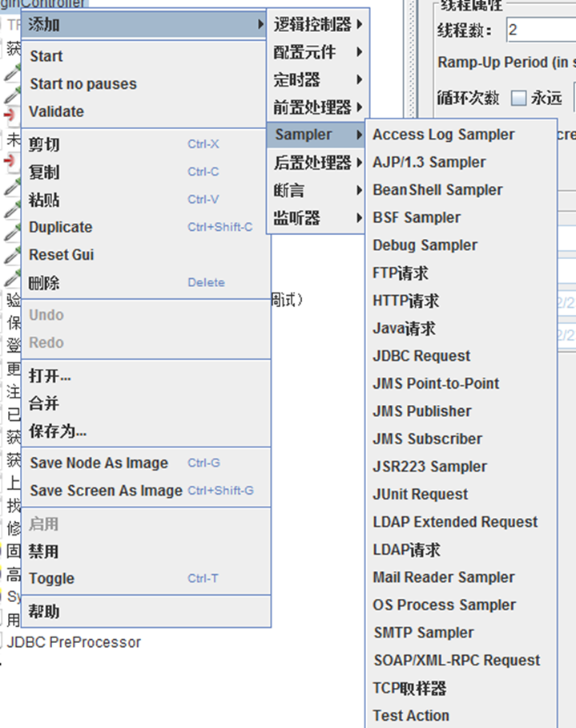Add an AJP/1.3 Sampler
This screenshot has width=576, height=728.
[x=461, y=162]
